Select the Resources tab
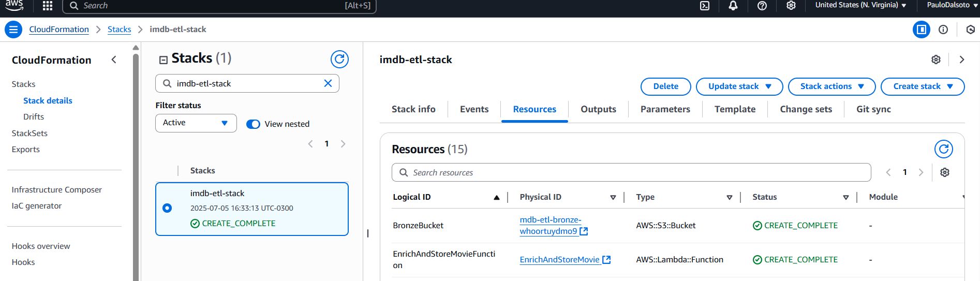Screen dimensions: 980x281 click(x=534, y=109)
